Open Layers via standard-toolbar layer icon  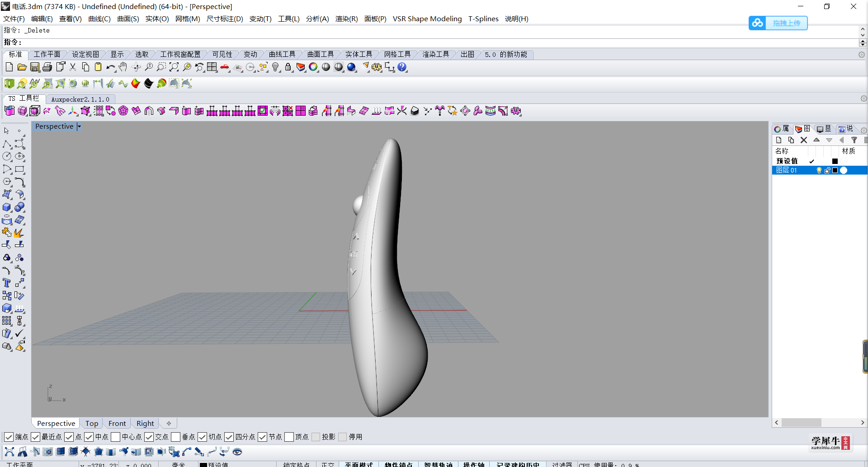tap(301, 67)
